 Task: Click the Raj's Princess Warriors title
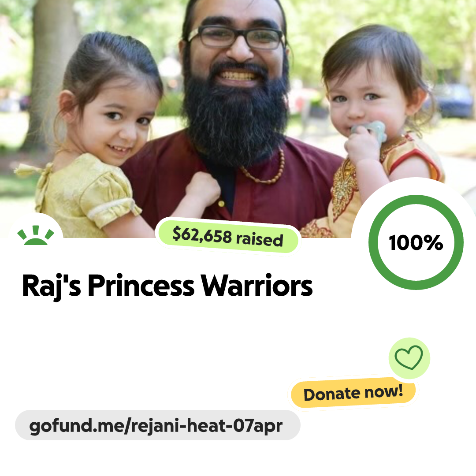[x=167, y=286]
